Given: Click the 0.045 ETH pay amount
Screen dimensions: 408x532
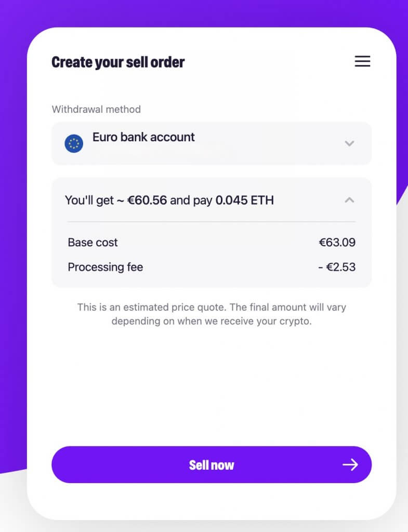Looking at the screenshot, I should click(x=244, y=200).
